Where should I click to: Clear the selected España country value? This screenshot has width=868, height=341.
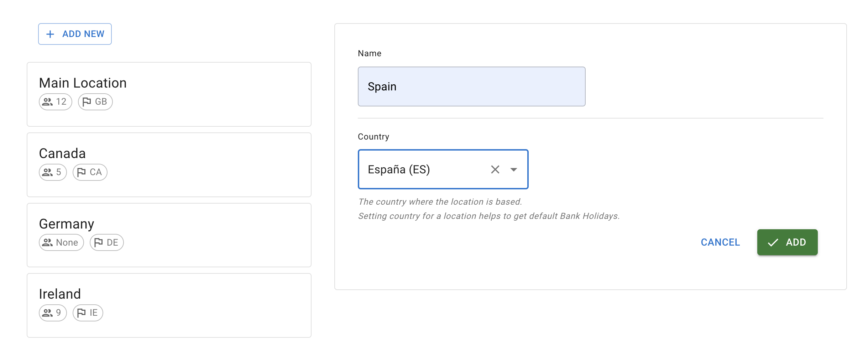pyautogui.click(x=495, y=169)
